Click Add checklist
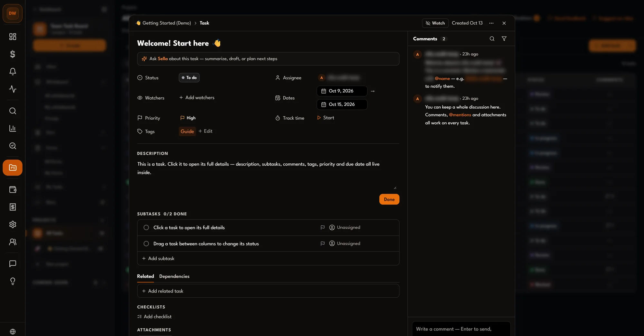Viewport: 644px width, 336px height. click(155, 317)
